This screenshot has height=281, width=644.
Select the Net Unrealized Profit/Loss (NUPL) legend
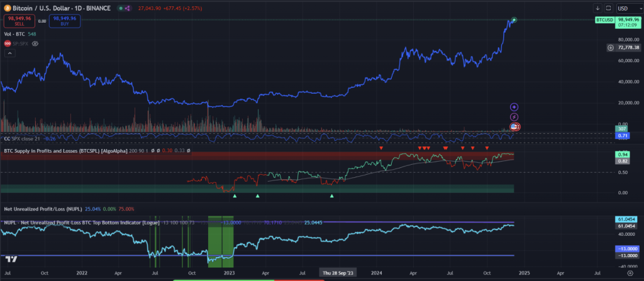[42, 208]
